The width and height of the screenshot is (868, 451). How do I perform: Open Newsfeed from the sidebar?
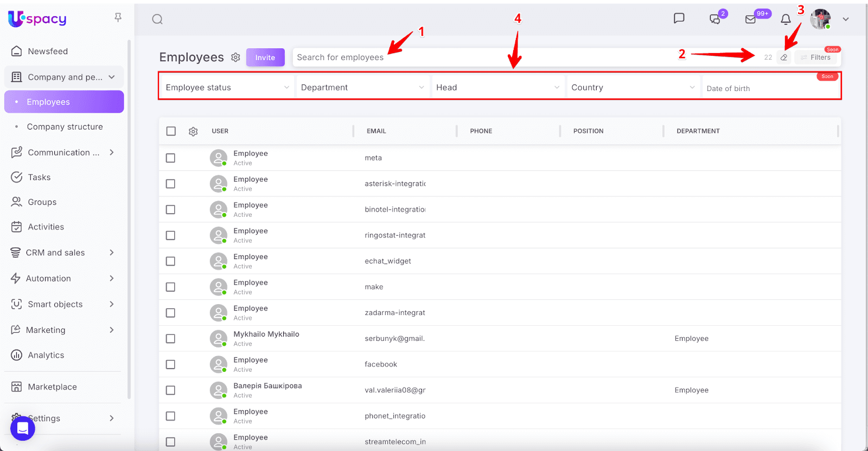tap(48, 51)
